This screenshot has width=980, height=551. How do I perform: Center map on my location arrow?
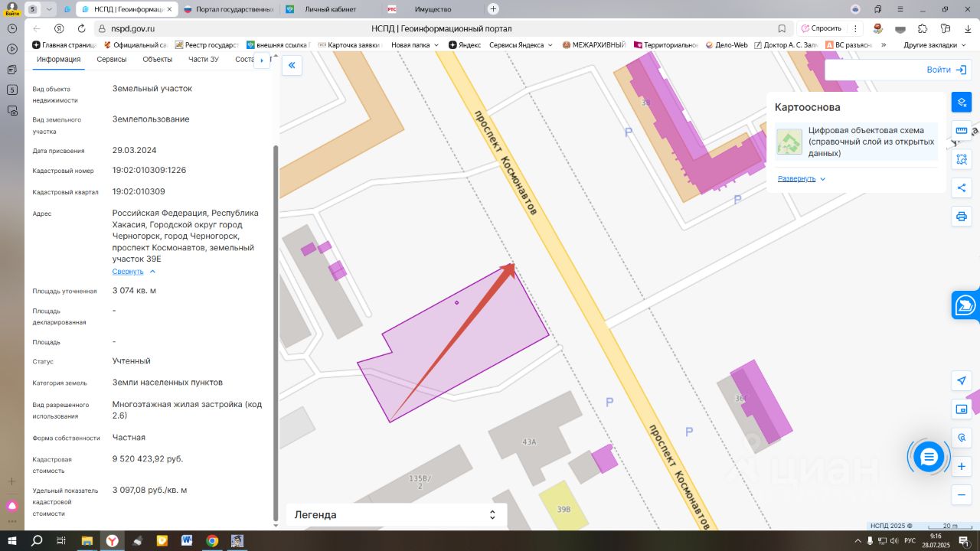962,381
